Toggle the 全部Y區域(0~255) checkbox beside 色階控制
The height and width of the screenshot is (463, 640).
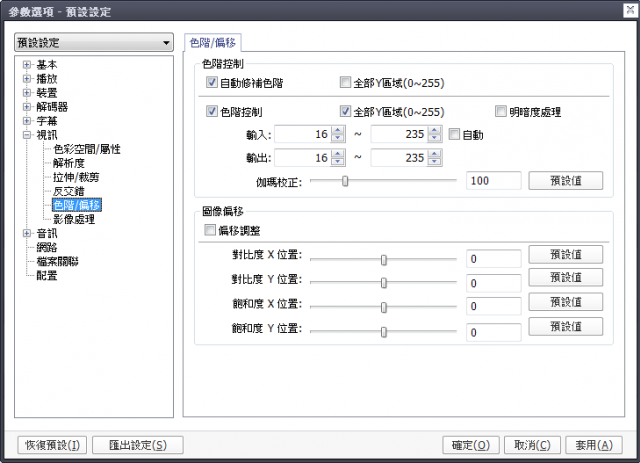[345, 111]
